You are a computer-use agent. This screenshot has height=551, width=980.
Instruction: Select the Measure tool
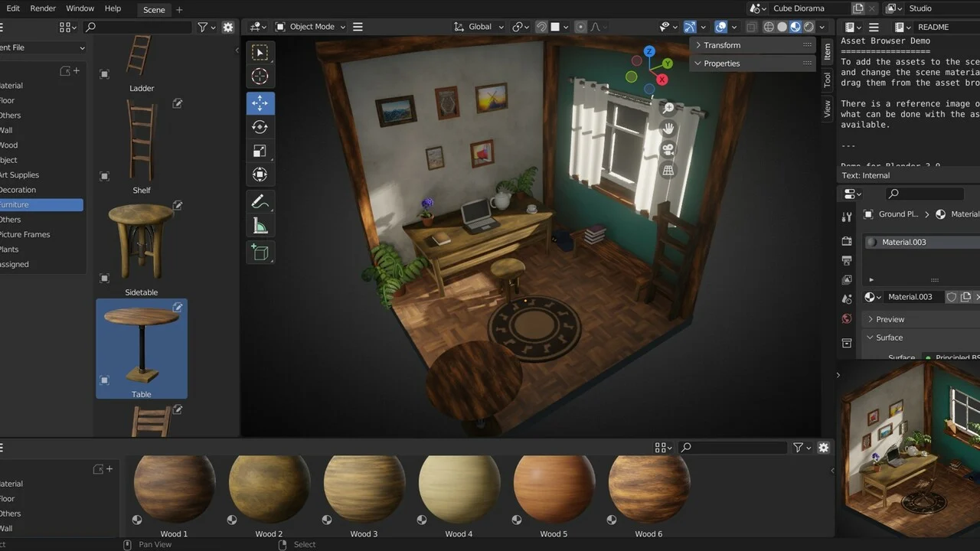point(260,224)
